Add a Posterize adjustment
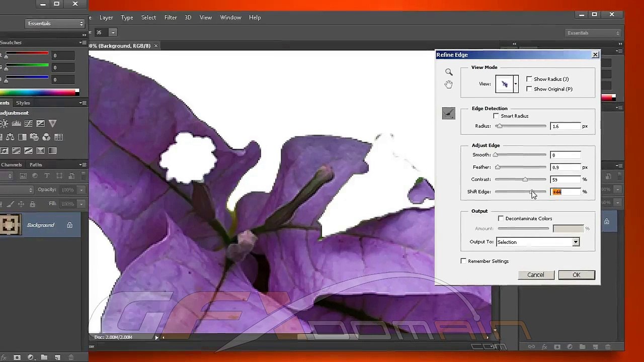 click(16, 150)
